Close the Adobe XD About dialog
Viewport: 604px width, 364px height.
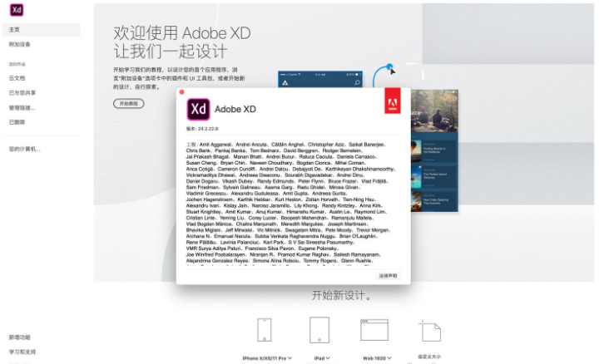[x=182, y=92]
